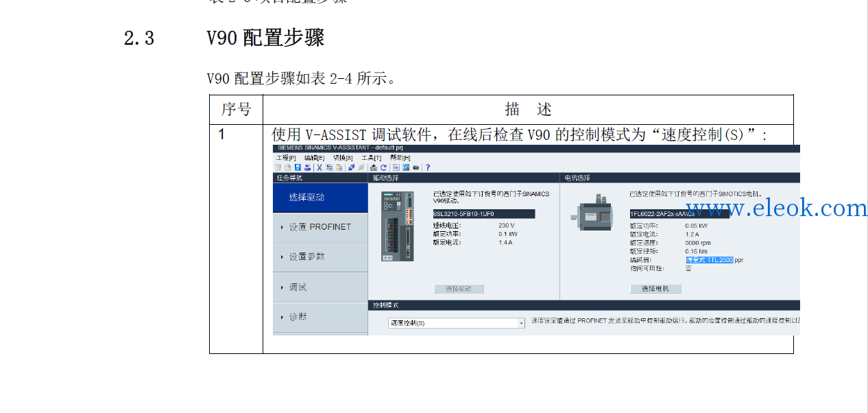
Task: Click the Print icon in toolbar
Action: [308, 167]
